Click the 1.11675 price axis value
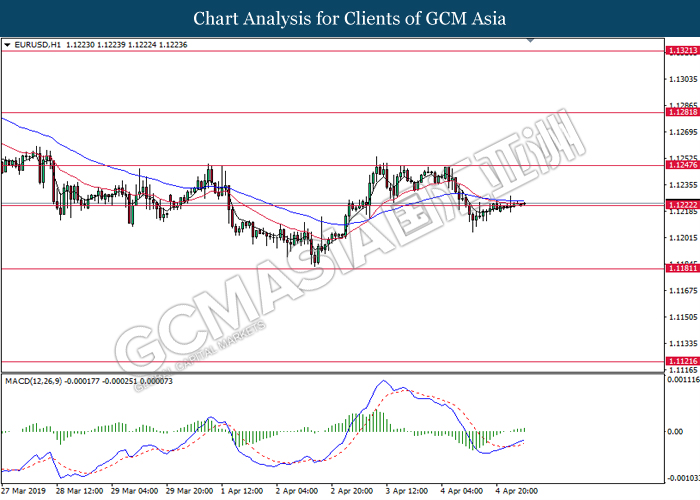 [683, 291]
